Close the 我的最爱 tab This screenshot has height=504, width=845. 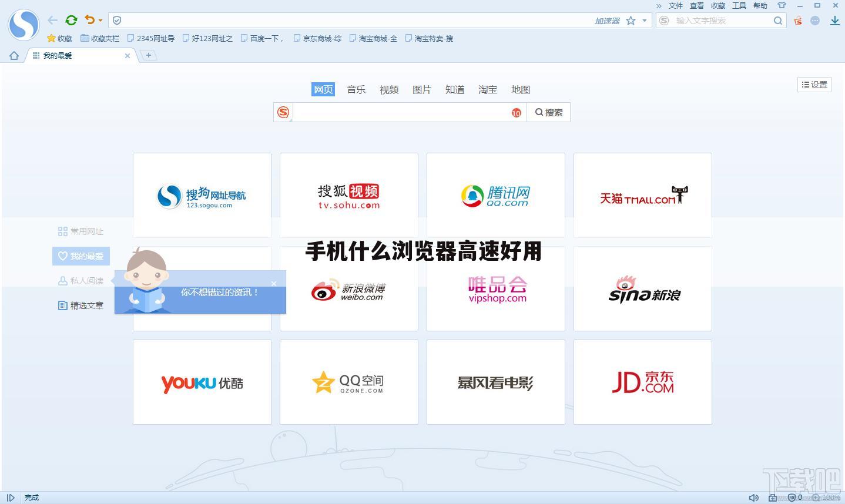coord(128,56)
